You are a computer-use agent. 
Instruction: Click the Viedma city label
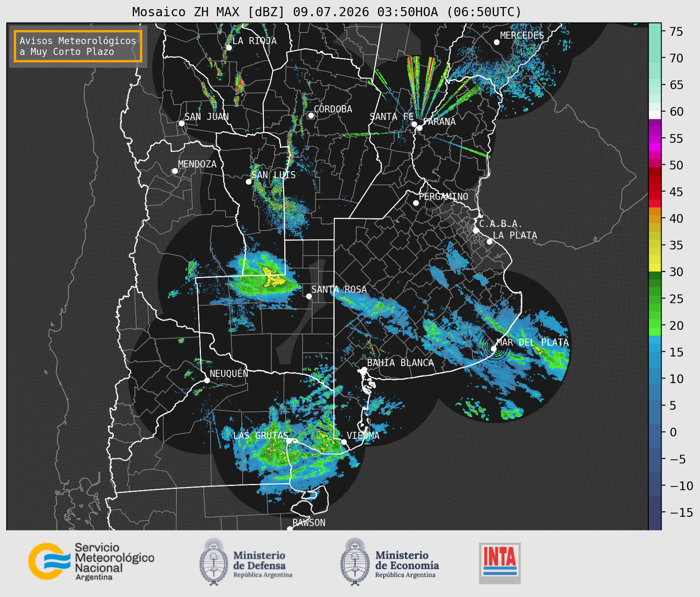(363, 436)
